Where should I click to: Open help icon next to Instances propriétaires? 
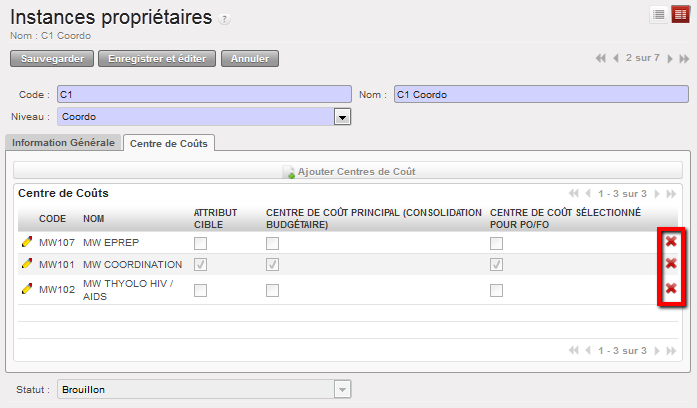(224, 19)
